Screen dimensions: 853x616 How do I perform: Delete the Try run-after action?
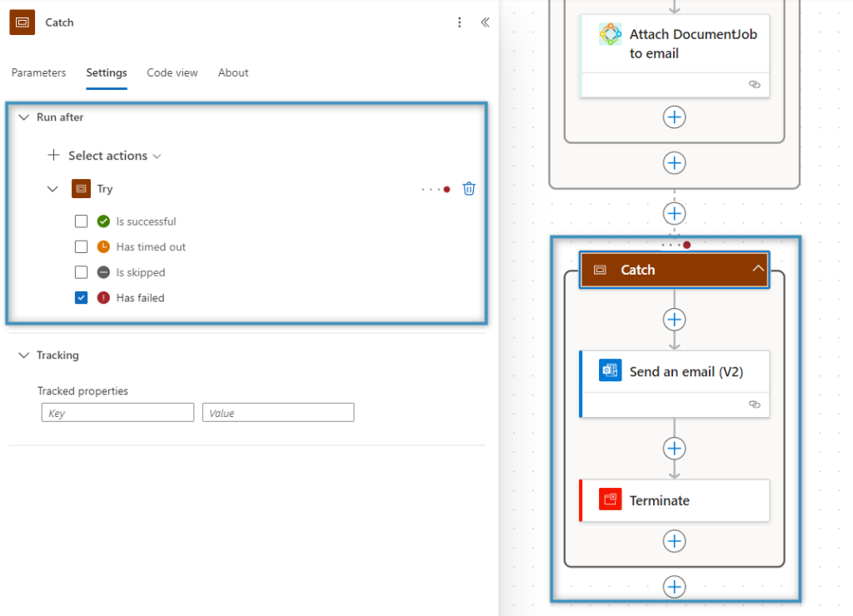tap(469, 189)
